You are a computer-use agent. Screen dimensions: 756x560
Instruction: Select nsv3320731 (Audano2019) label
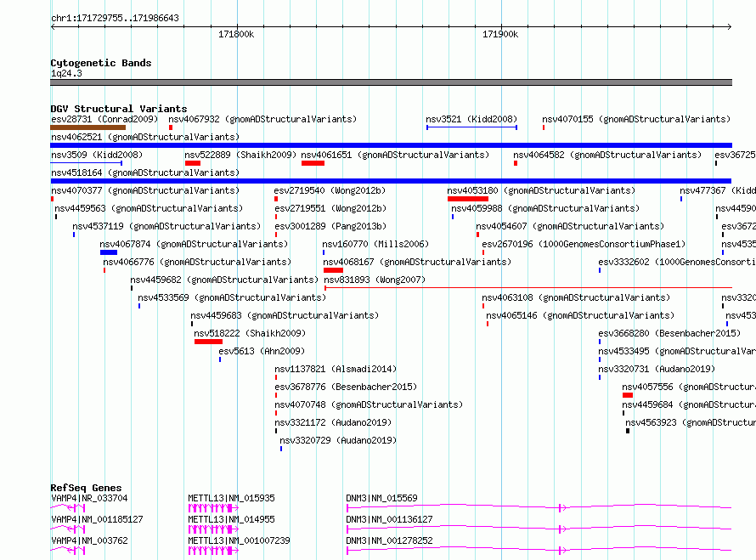657,369
